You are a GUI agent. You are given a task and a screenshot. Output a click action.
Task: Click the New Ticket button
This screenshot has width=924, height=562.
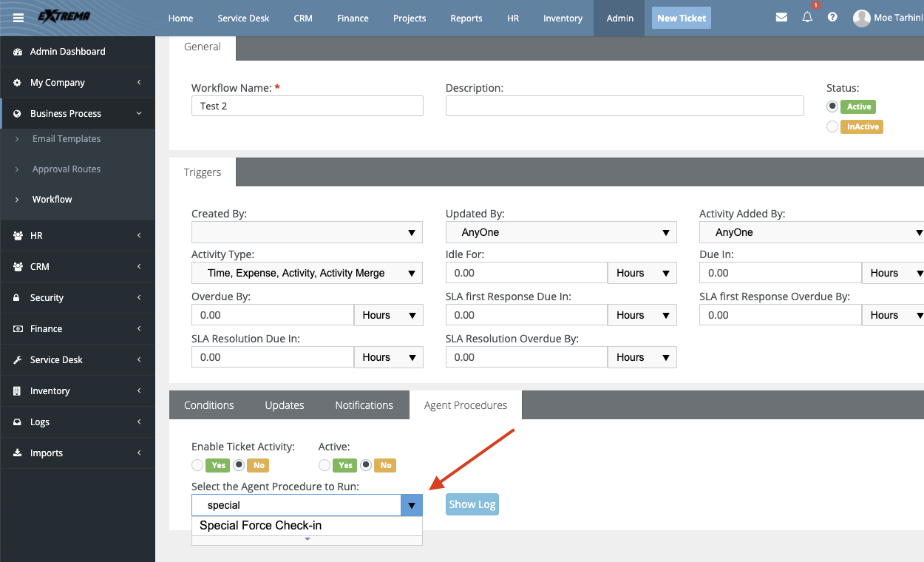682,18
